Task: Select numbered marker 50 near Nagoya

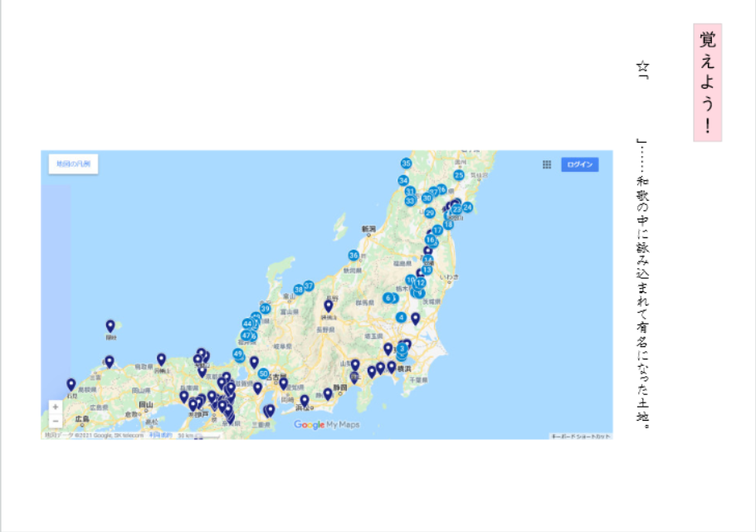Action: pos(263,373)
